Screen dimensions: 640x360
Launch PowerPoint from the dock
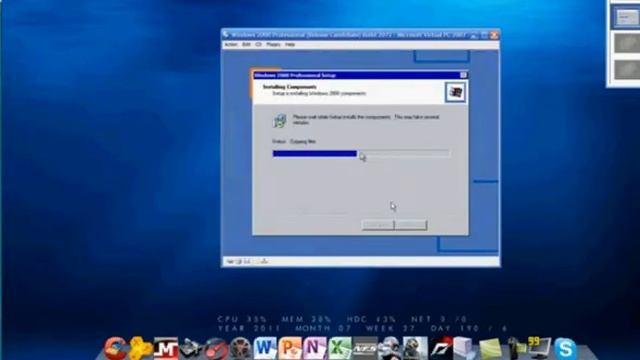click(x=290, y=348)
